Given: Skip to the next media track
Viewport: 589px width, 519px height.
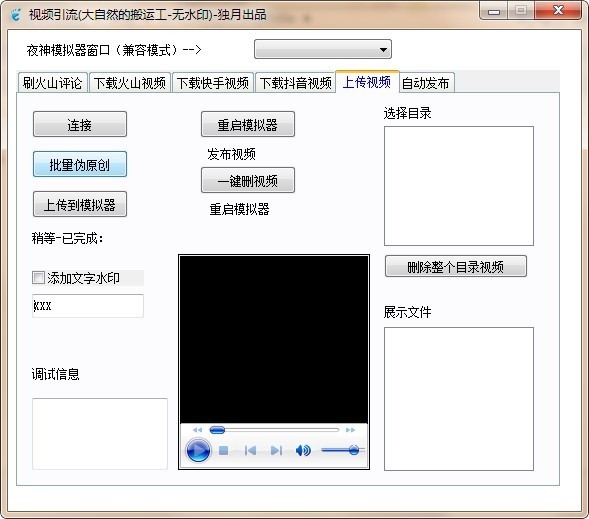Looking at the screenshot, I should click(x=276, y=450).
